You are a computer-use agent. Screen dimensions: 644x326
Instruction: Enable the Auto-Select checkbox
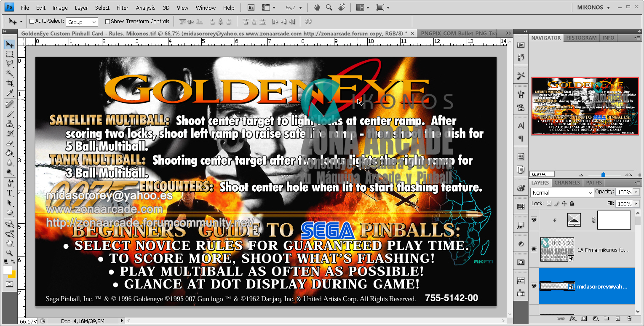pyautogui.click(x=32, y=21)
